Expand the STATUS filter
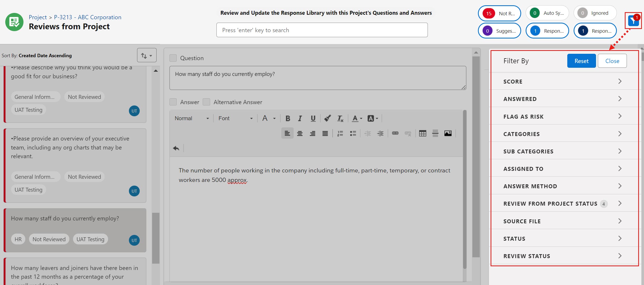The height and width of the screenshot is (285, 644). click(x=564, y=238)
